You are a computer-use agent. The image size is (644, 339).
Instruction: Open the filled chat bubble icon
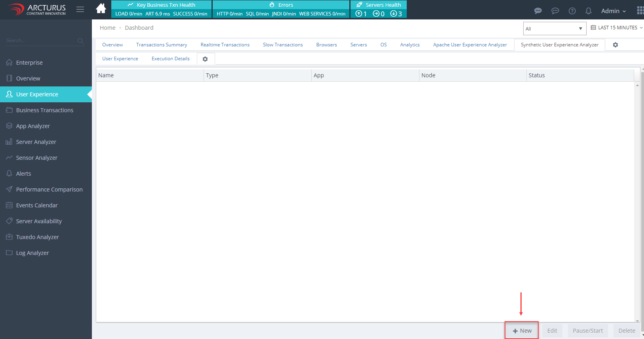(538, 11)
